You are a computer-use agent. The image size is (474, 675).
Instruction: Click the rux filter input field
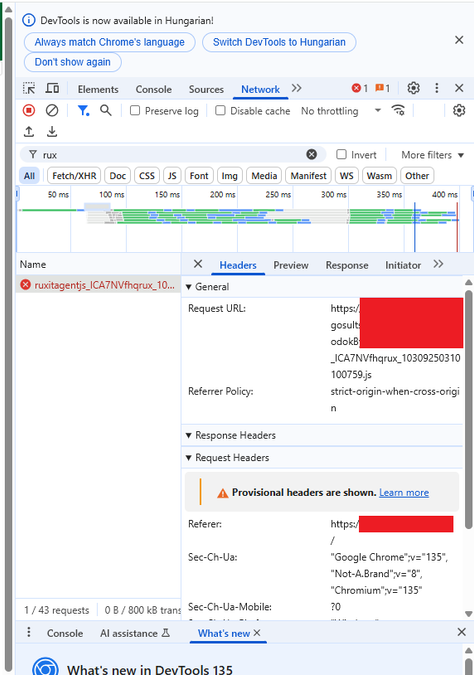tap(172, 155)
